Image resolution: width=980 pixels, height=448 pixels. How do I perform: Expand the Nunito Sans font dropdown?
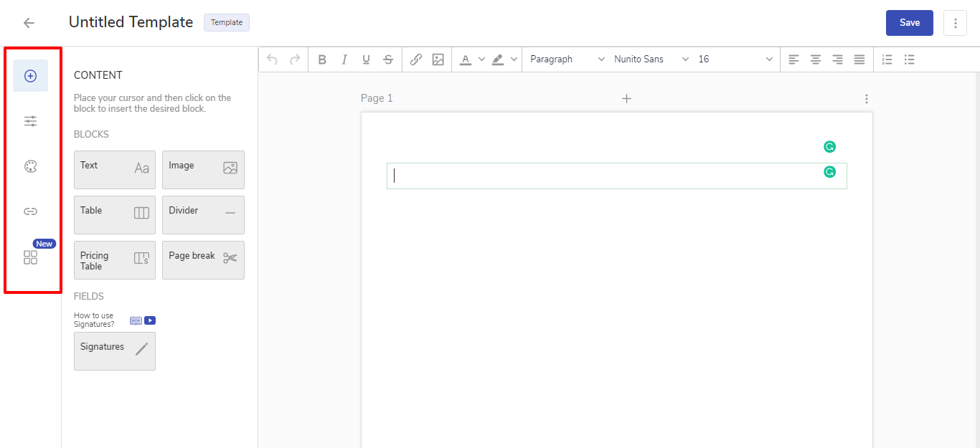pyautogui.click(x=651, y=59)
